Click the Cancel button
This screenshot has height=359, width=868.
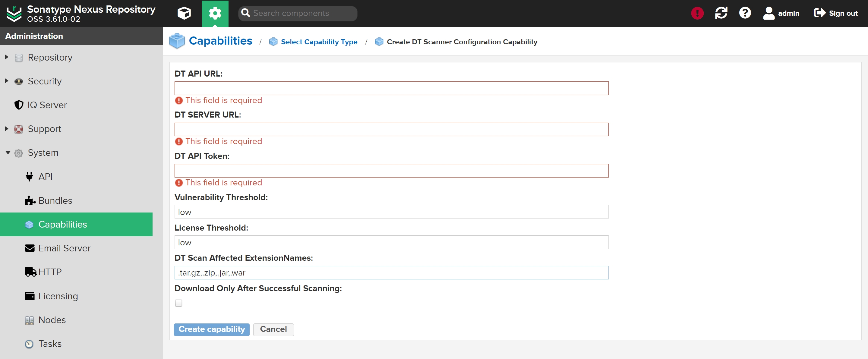[273, 329]
